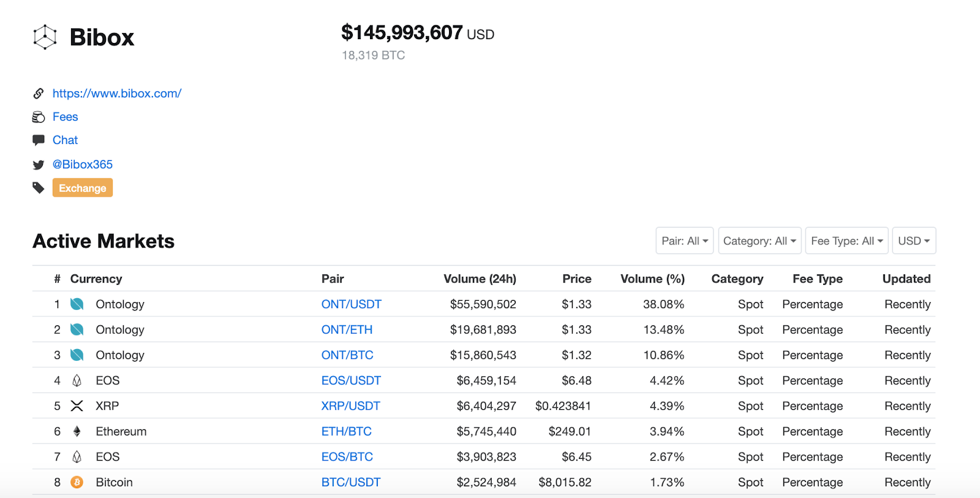Open the Pair: All filter dropdown
980x498 pixels.
point(684,241)
